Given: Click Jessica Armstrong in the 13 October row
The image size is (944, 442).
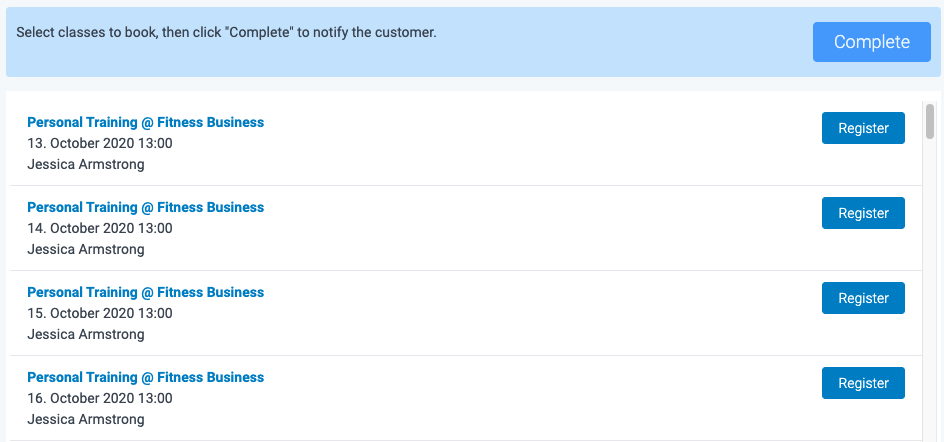Looking at the screenshot, I should (x=86, y=164).
